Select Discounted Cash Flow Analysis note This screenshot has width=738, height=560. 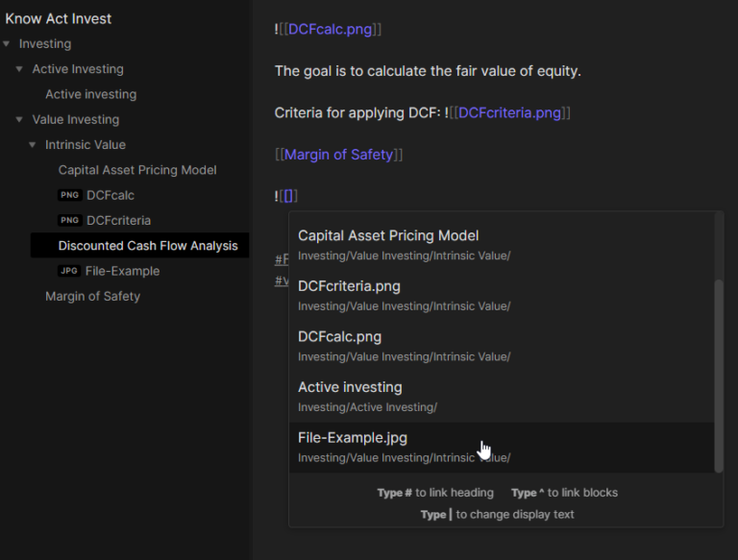coord(147,246)
